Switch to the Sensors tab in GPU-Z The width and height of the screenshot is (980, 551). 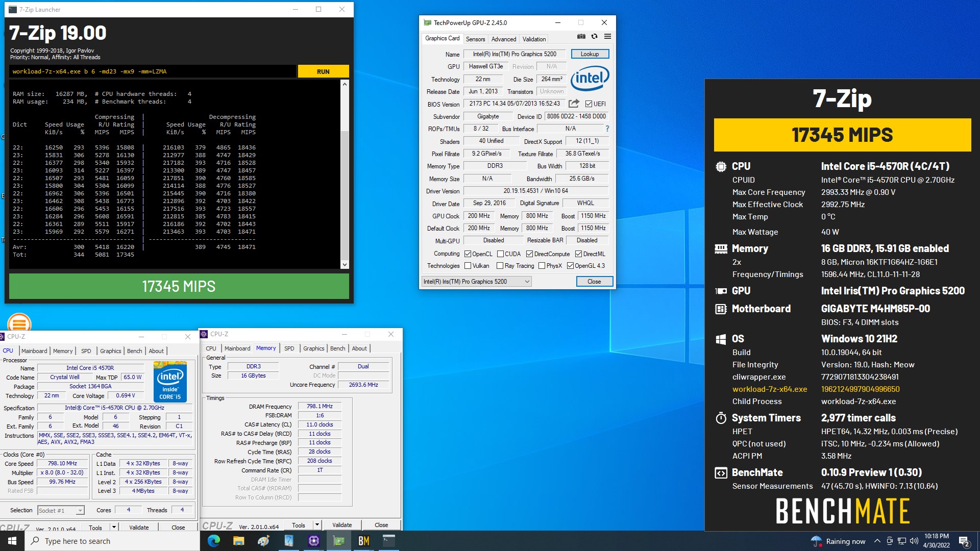(x=475, y=39)
